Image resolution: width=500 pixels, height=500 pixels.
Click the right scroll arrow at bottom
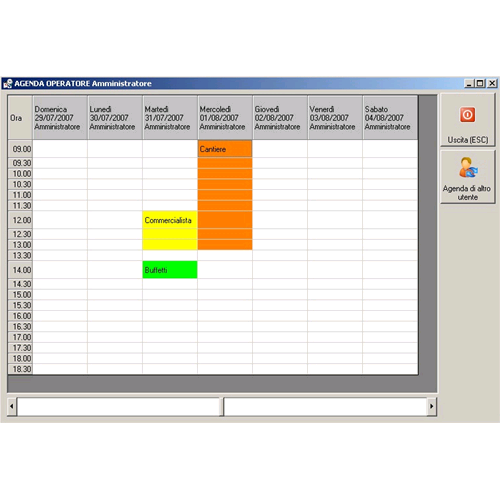tap(432, 406)
